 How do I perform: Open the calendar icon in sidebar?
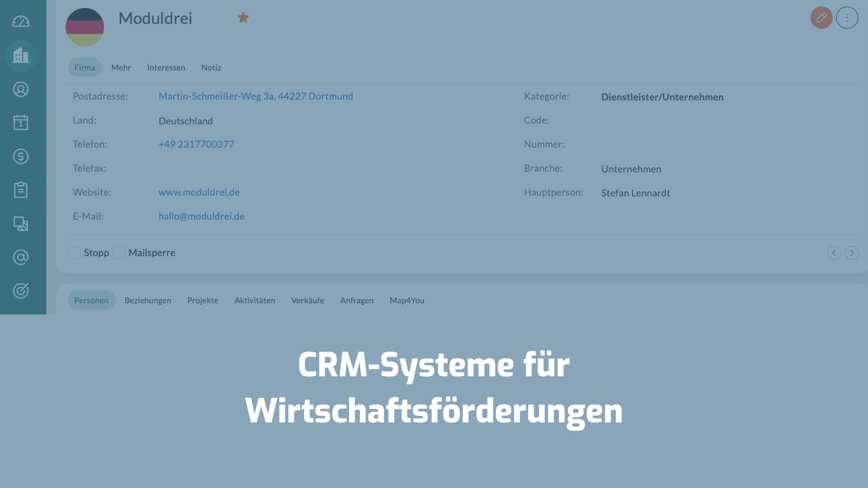click(x=21, y=122)
